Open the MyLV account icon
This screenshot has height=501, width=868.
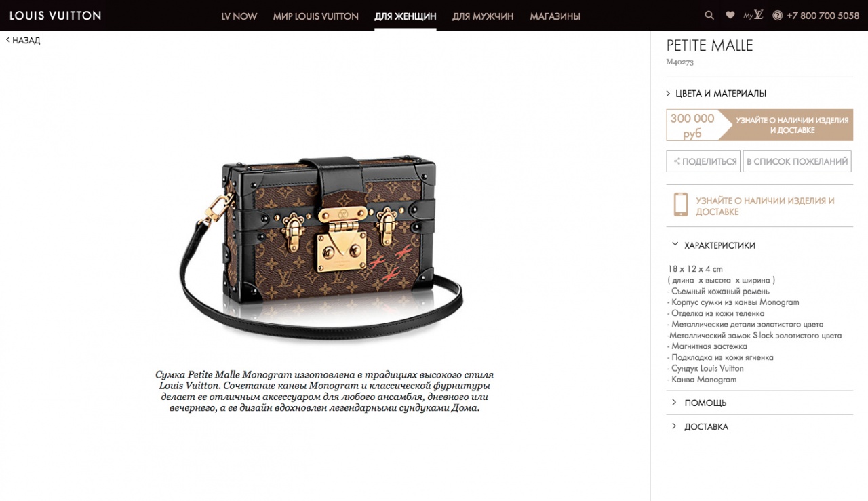(753, 15)
